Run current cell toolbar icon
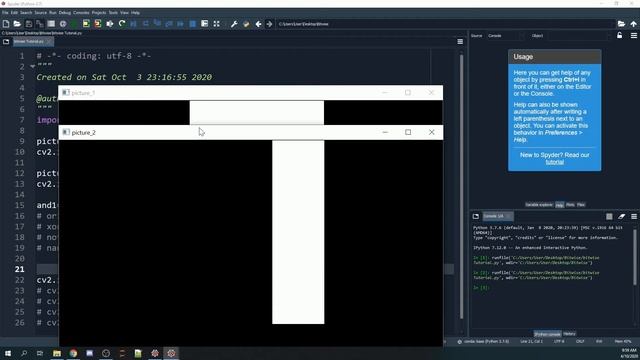The width and height of the screenshot is (640, 360). coord(86,24)
